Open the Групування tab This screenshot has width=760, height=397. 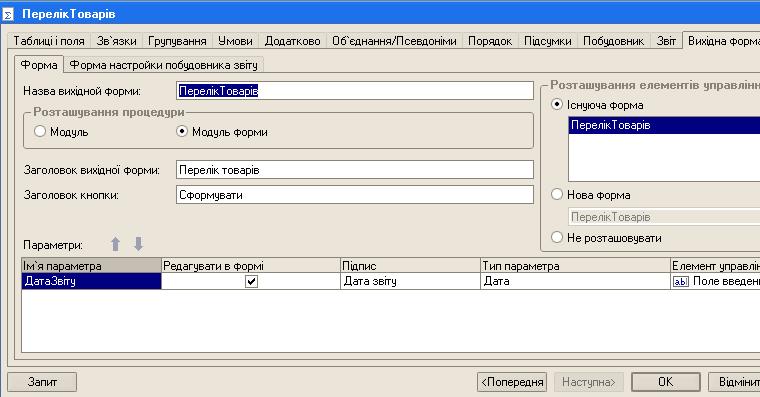tap(177, 41)
